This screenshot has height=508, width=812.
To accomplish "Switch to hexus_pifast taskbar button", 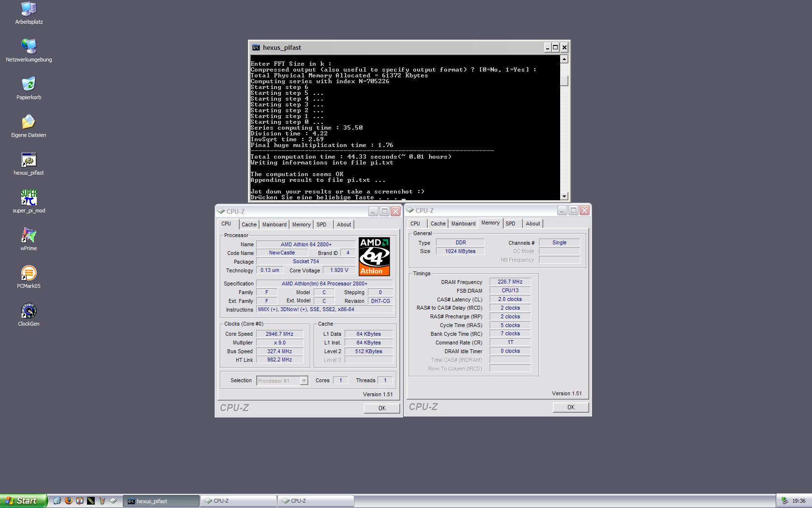I will click(x=161, y=501).
